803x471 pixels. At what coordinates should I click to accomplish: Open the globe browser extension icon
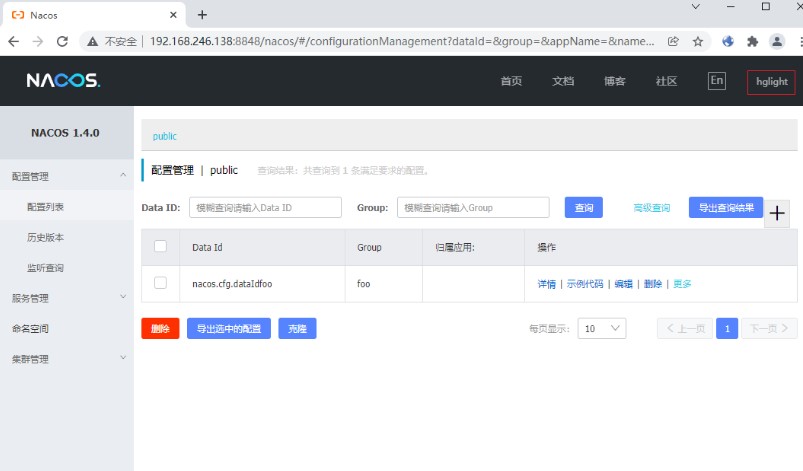click(x=728, y=41)
